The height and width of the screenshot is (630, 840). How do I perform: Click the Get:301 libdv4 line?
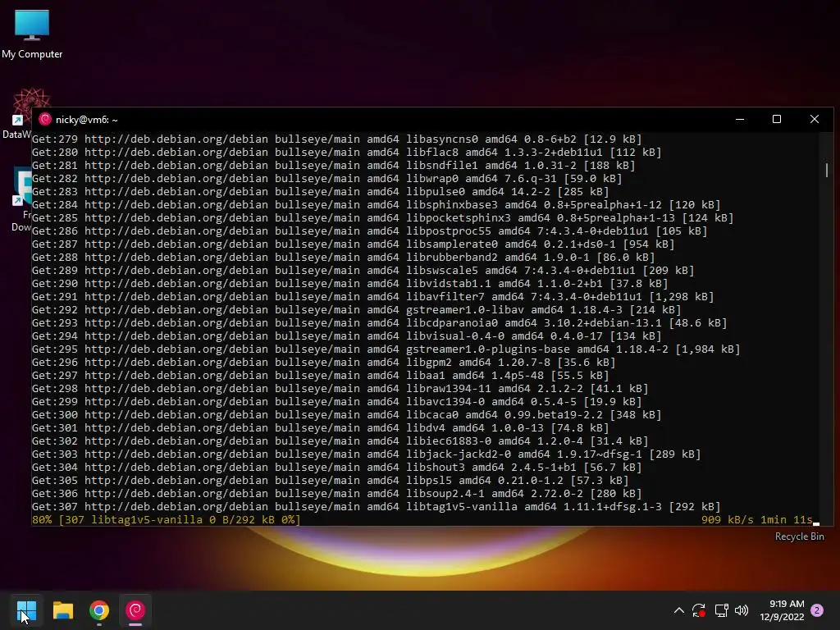click(x=321, y=428)
